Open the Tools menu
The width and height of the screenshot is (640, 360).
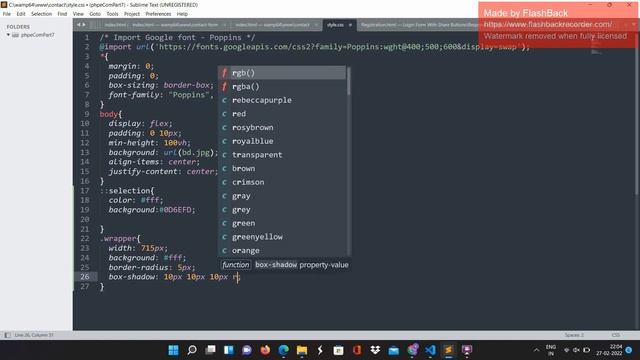[x=112, y=14]
